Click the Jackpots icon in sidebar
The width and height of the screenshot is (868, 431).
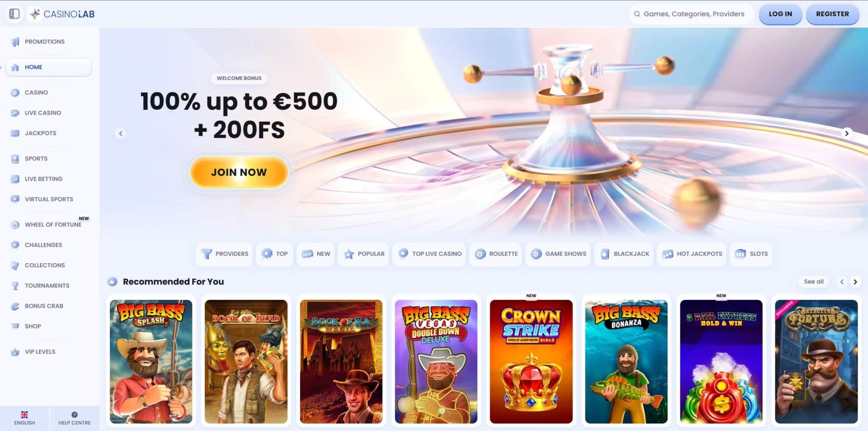(x=15, y=133)
